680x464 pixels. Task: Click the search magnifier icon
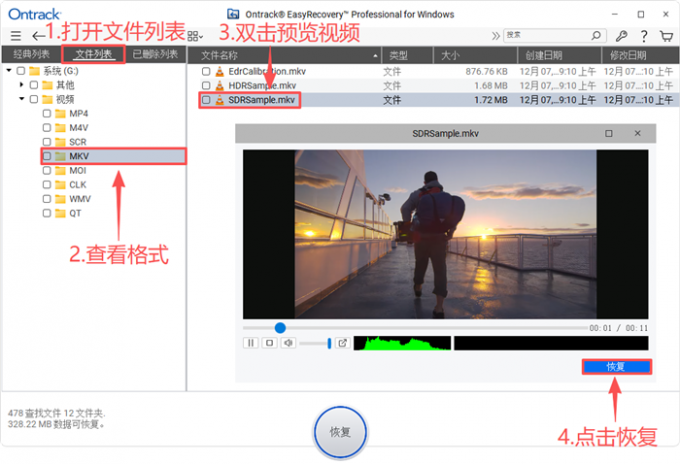[596, 35]
